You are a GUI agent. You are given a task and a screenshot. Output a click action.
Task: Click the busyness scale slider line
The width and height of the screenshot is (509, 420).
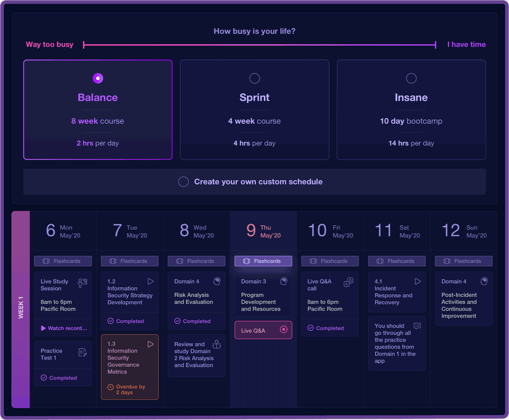[260, 45]
